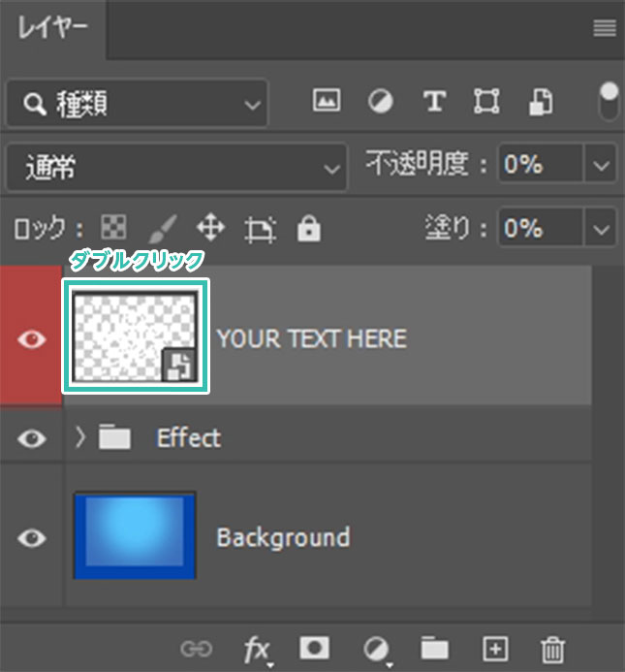
Task: Click the lock position move icon
Action: 210,229
